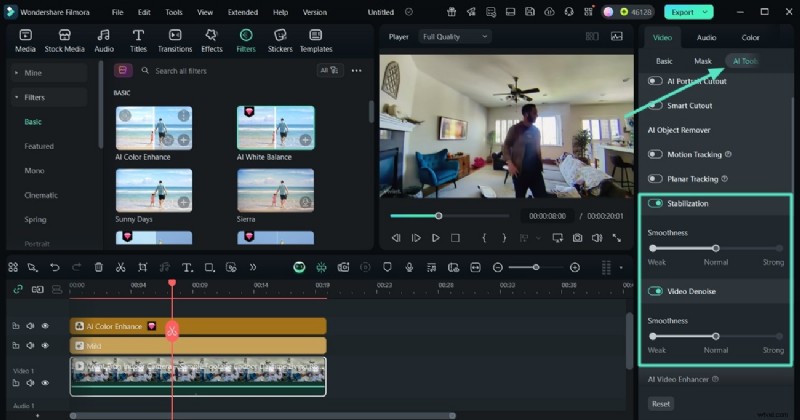Image resolution: width=800 pixels, height=420 pixels.
Task: Click the undo arrow in timeline toolbar
Action: click(x=54, y=267)
